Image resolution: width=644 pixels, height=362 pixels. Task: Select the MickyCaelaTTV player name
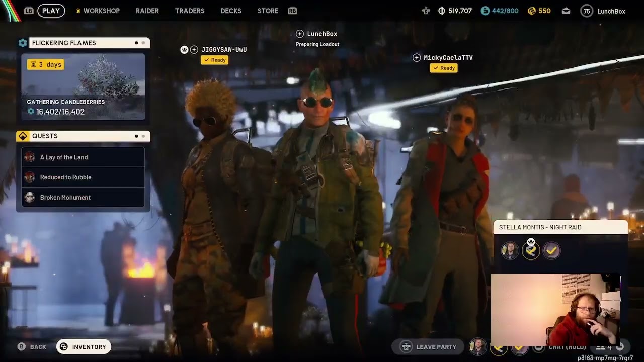pyautogui.click(x=448, y=58)
